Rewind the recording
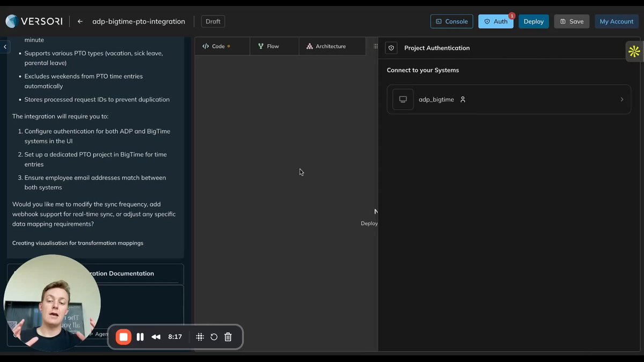 (156, 337)
